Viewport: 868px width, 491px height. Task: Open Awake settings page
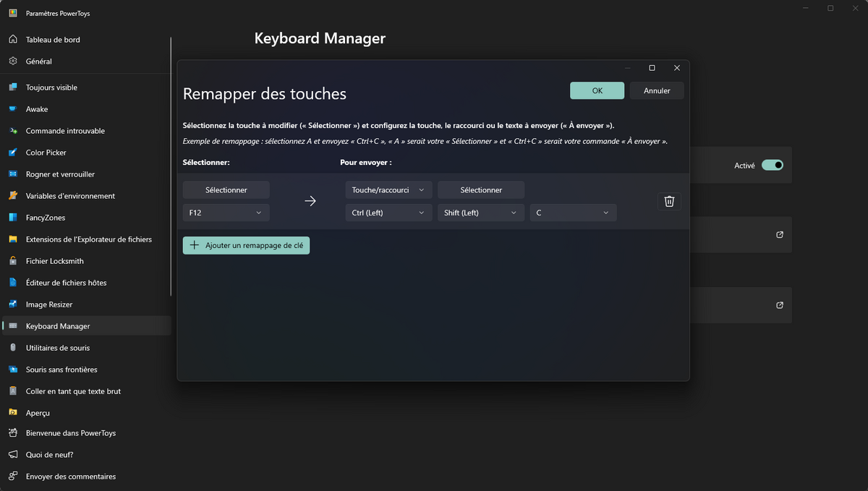pos(87,109)
